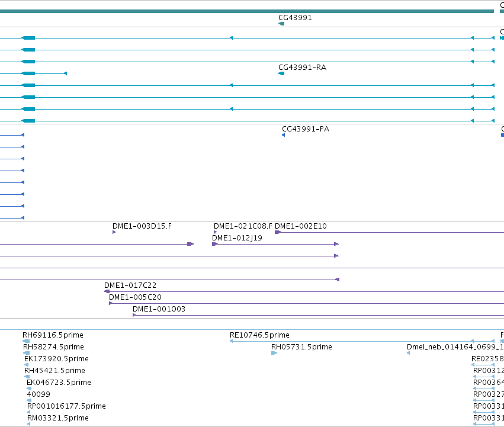
Task: Select the DME1-003D15.F feature label
Action: (x=142, y=226)
